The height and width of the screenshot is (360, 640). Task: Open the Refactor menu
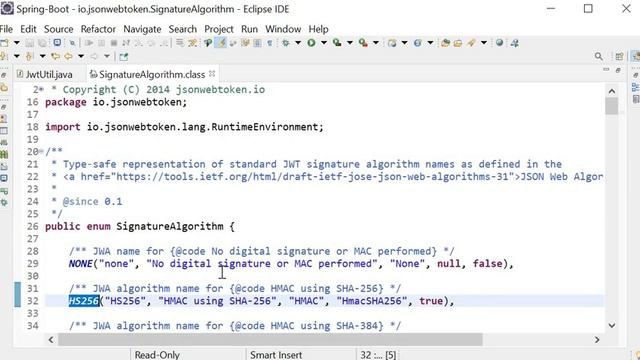(98, 29)
